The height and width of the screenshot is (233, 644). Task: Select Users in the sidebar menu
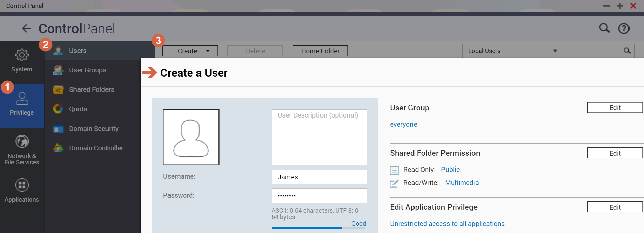[78, 51]
